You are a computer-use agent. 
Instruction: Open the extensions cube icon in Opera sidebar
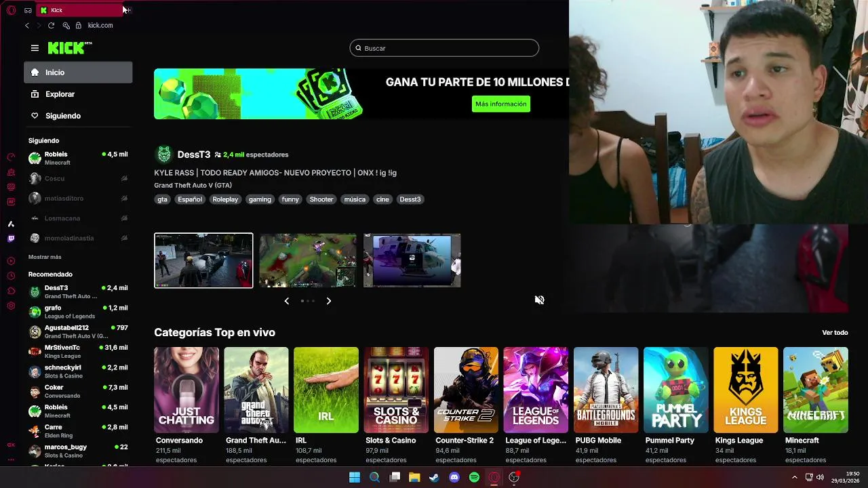point(11,291)
